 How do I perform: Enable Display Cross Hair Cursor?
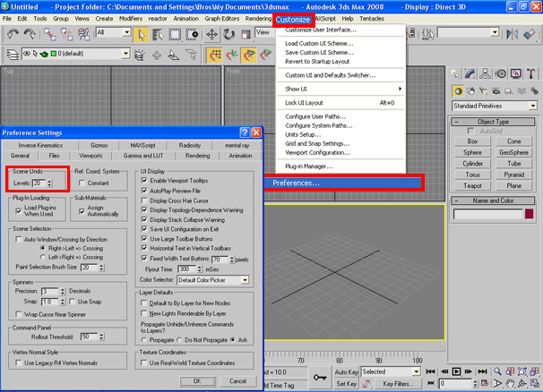[144, 200]
